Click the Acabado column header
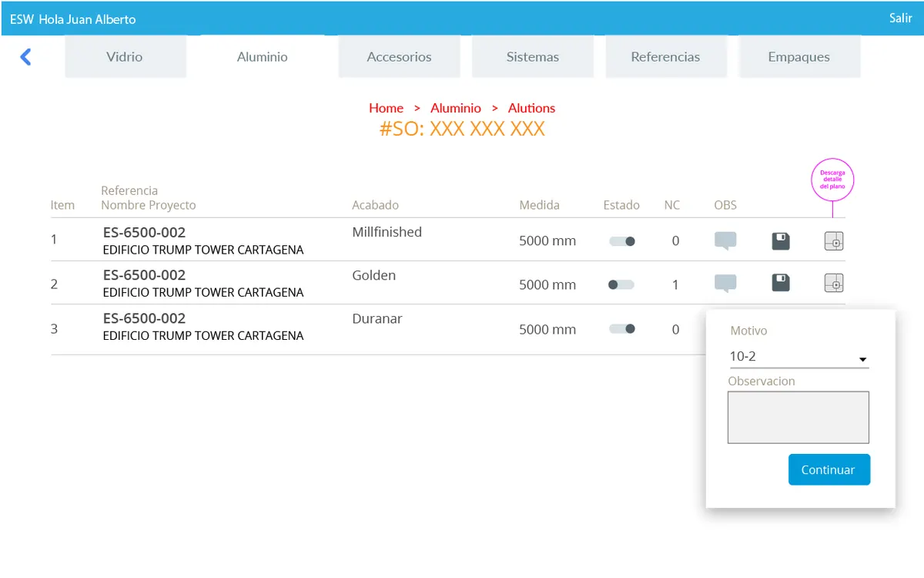 click(x=375, y=205)
